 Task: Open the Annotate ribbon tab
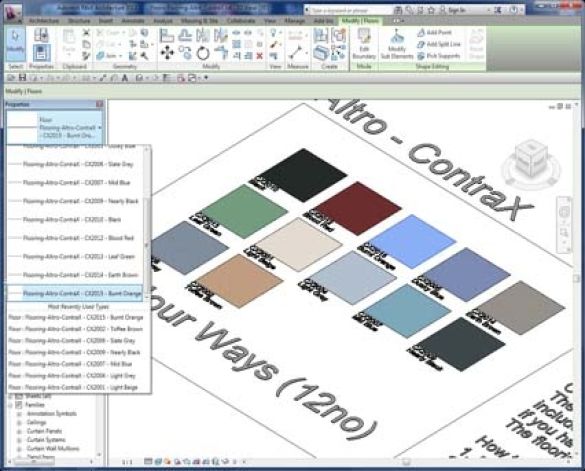tap(133, 21)
